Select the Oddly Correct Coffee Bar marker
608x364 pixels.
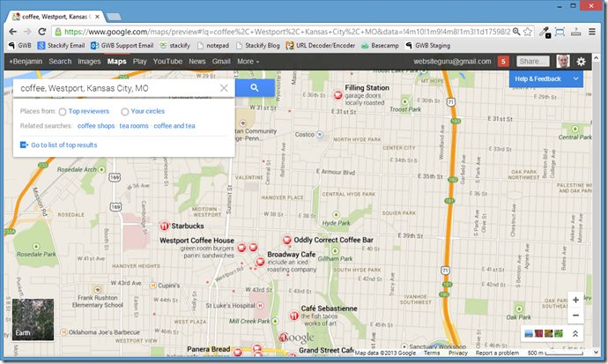[286, 240]
